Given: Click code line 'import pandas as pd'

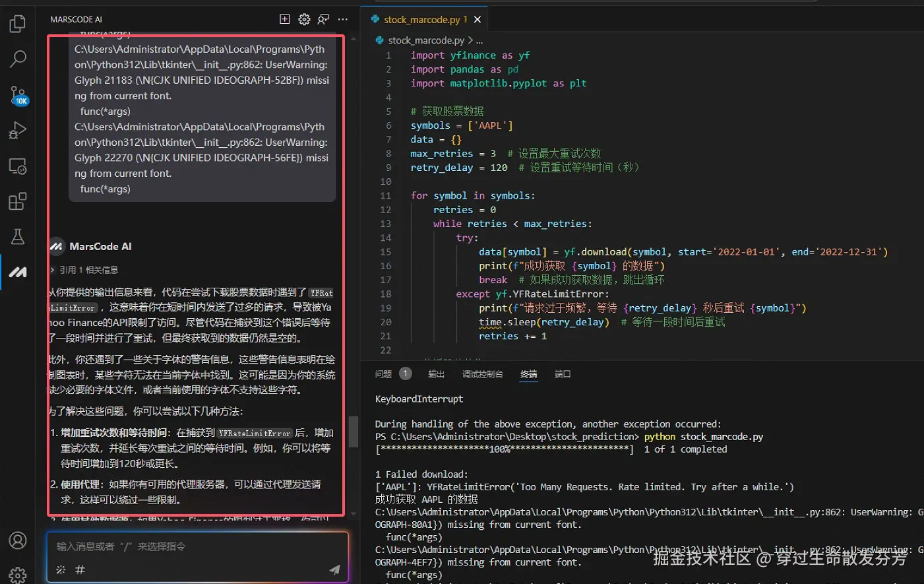Looking at the screenshot, I should click(464, 69).
